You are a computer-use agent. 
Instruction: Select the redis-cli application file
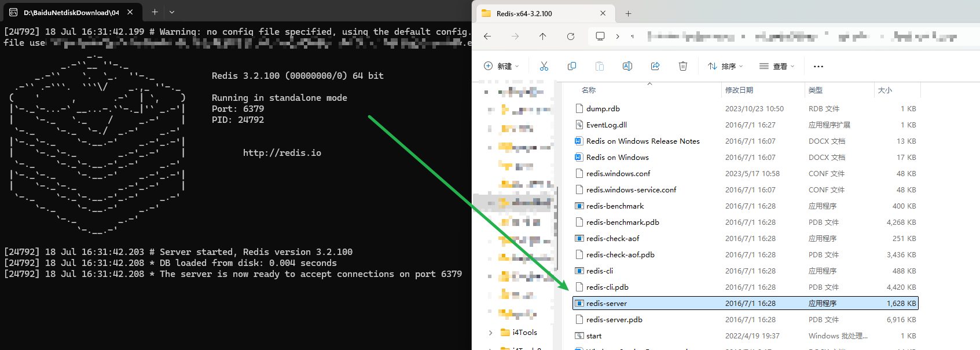pyautogui.click(x=599, y=271)
